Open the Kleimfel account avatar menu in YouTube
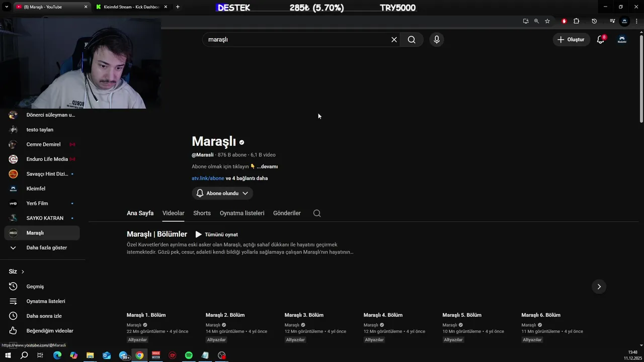Viewport: 644px width, 362px height. pyautogui.click(x=622, y=40)
